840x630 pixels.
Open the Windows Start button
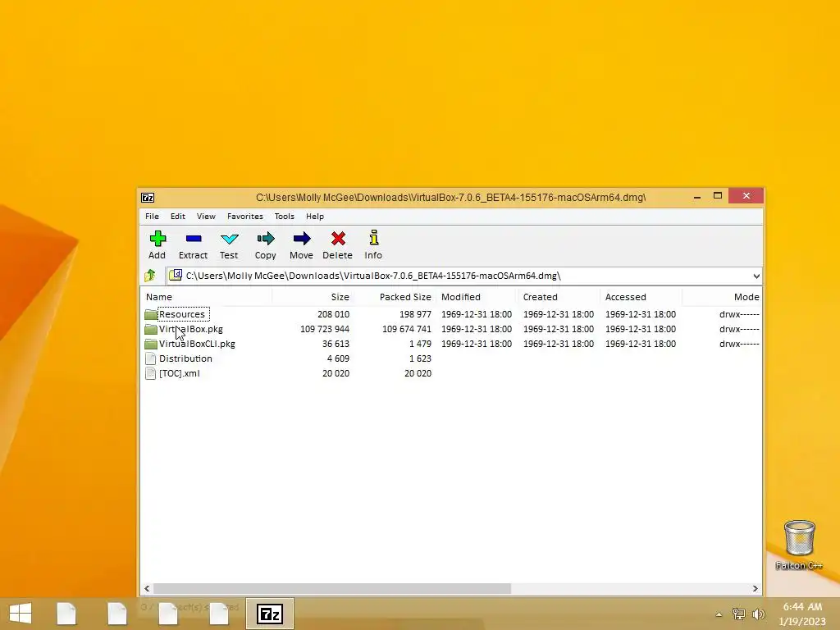[x=21, y=614]
